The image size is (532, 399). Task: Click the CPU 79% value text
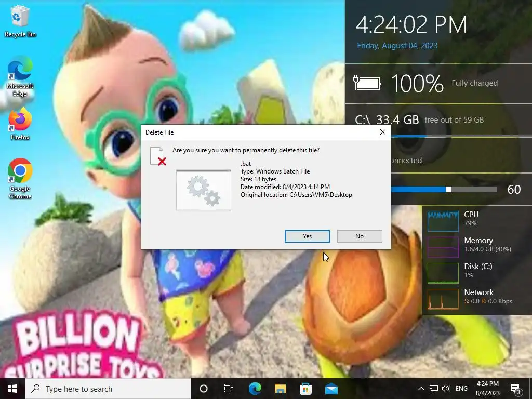click(x=470, y=223)
